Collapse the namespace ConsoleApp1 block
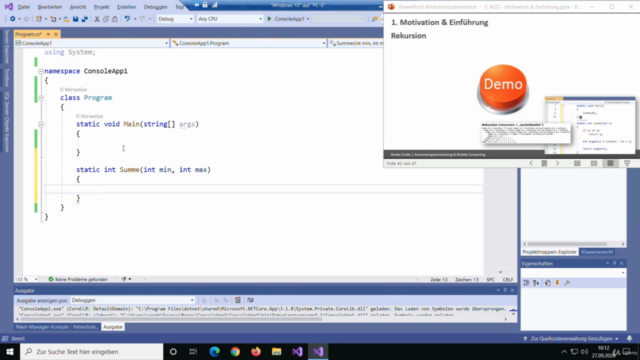640x360 pixels. coord(41,71)
